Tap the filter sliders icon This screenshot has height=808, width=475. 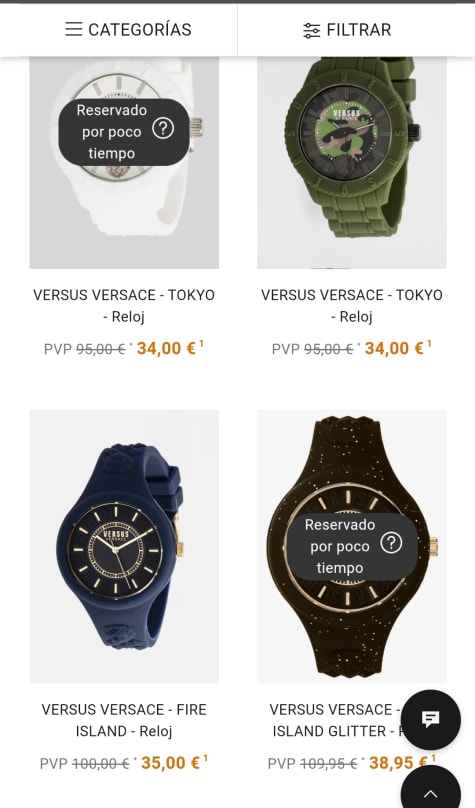point(311,30)
